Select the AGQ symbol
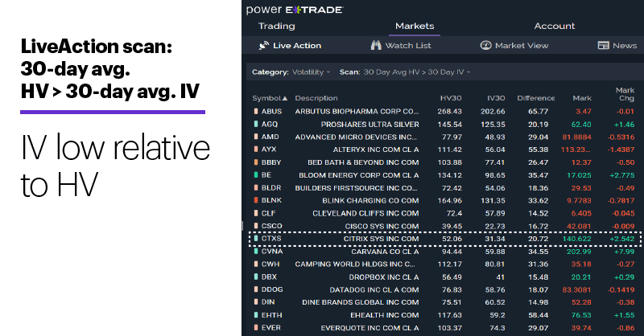 [x=270, y=125]
